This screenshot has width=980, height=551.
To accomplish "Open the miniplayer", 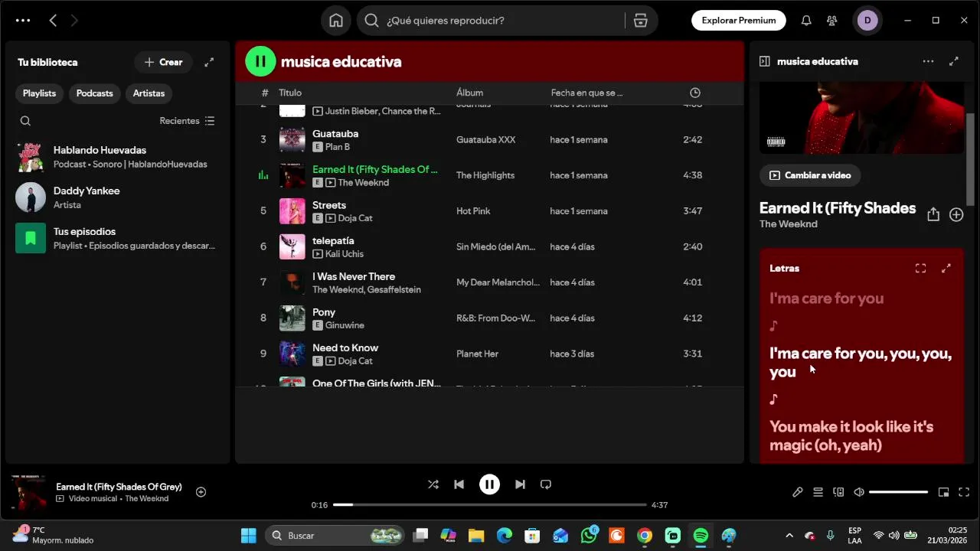I will (x=943, y=492).
